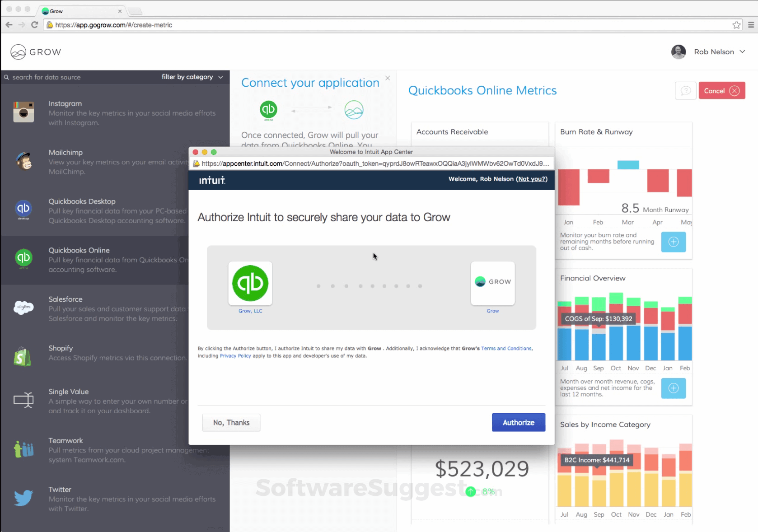Click the Quickbooks Online Metrics heading
Image resolution: width=758 pixels, height=532 pixels.
(482, 90)
